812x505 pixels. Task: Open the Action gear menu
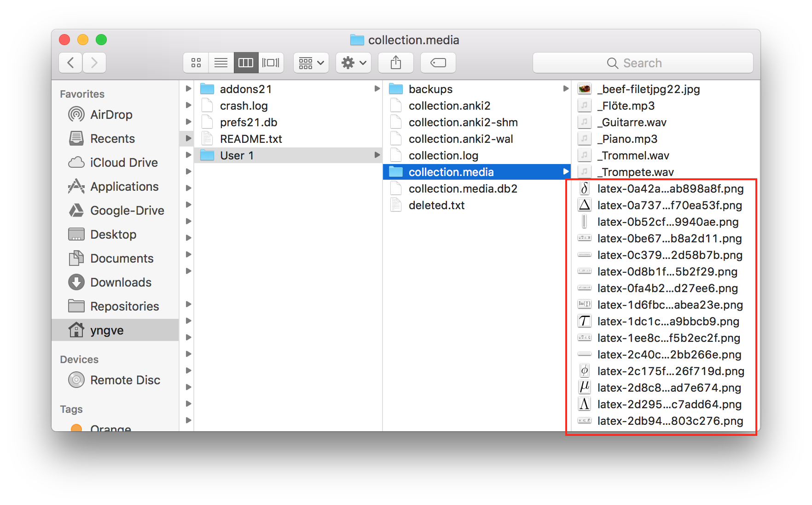click(354, 63)
